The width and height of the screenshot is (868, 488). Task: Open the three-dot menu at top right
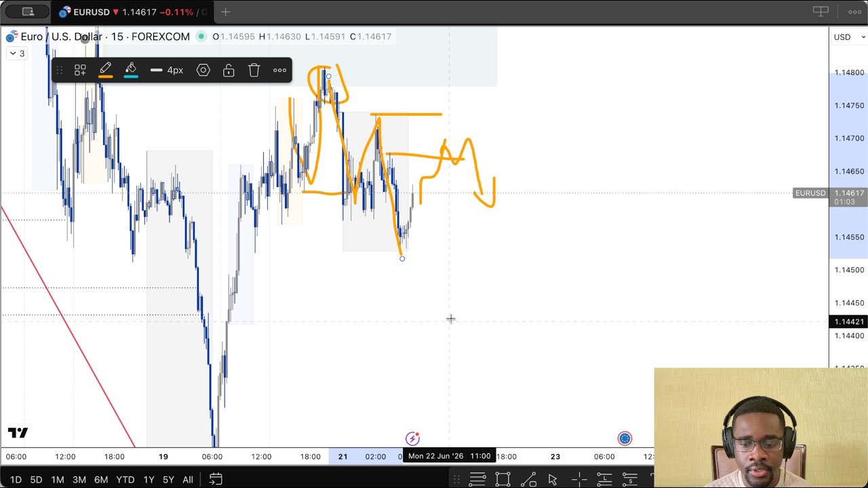click(x=854, y=12)
